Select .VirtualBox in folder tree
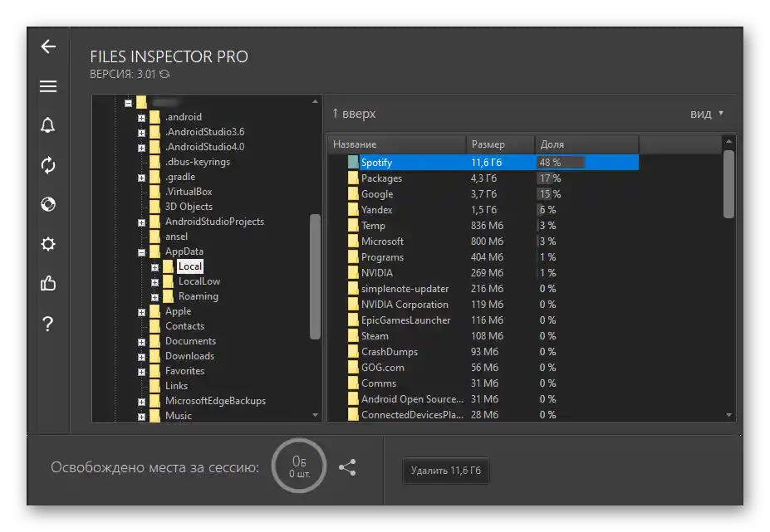 189,192
